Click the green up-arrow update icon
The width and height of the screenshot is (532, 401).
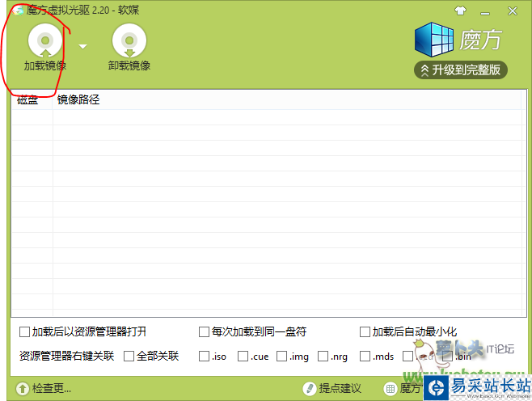pos(23,388)
